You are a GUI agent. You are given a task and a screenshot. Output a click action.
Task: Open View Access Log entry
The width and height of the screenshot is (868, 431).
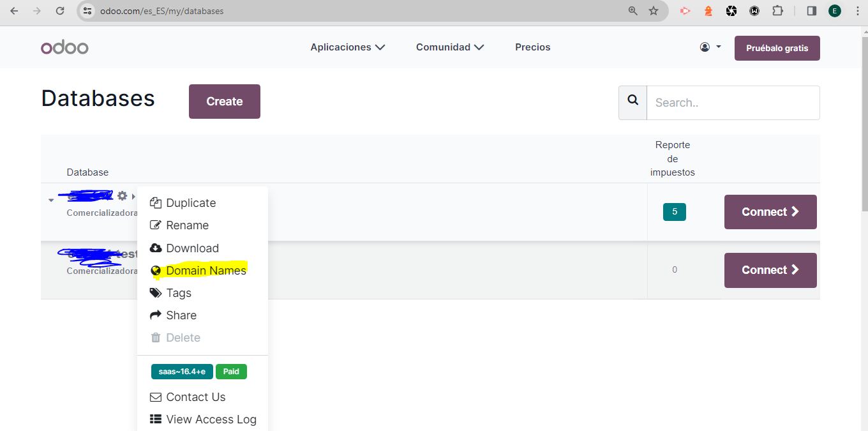click(x=202, y=420)
